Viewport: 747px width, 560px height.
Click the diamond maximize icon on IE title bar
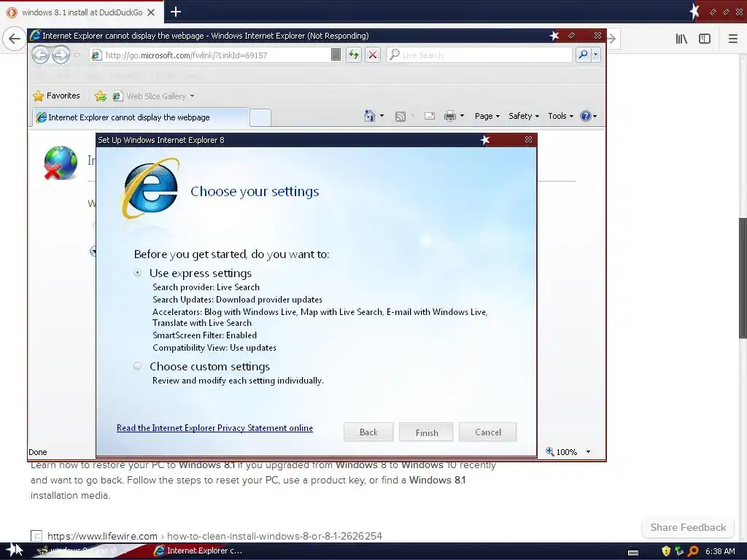(x=572, y=35)
